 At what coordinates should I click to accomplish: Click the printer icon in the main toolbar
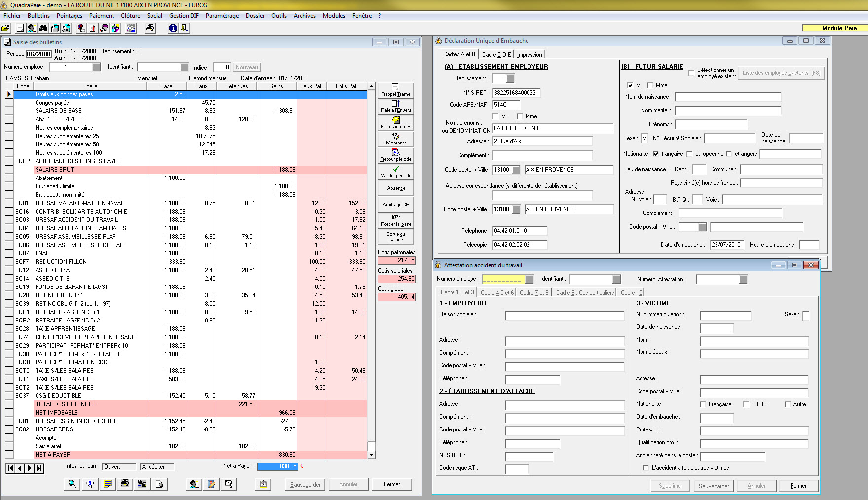[150, 28]
